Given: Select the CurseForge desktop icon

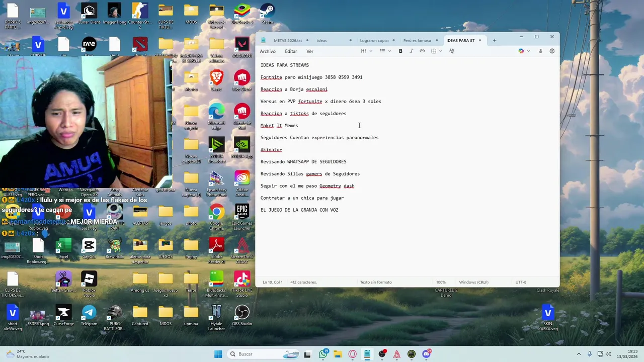Looking at the screenshot, I should pyautogui.click(x=63, y=315).
